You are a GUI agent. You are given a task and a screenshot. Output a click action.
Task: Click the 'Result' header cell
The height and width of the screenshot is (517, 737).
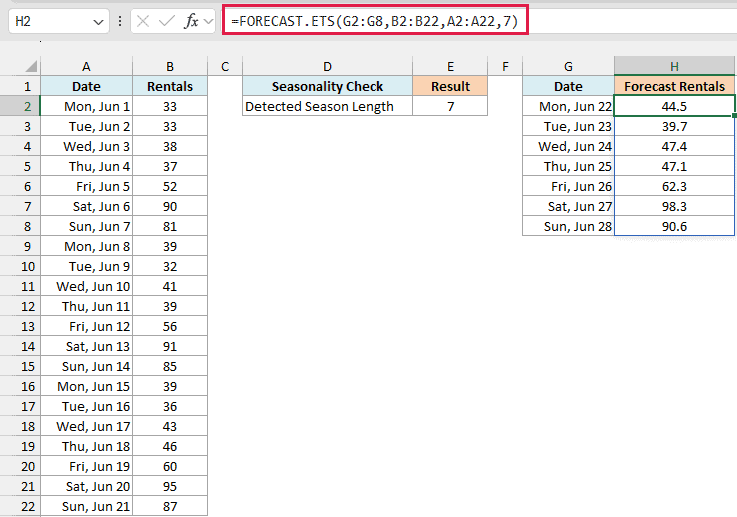pyautogui.click(x=450, y=86)
